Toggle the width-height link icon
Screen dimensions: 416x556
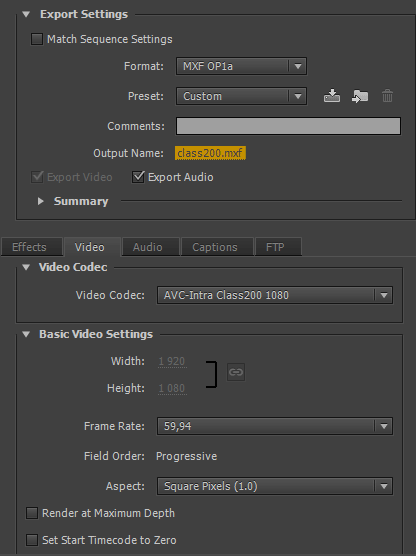pyautogui.click(x=236, y=372)
